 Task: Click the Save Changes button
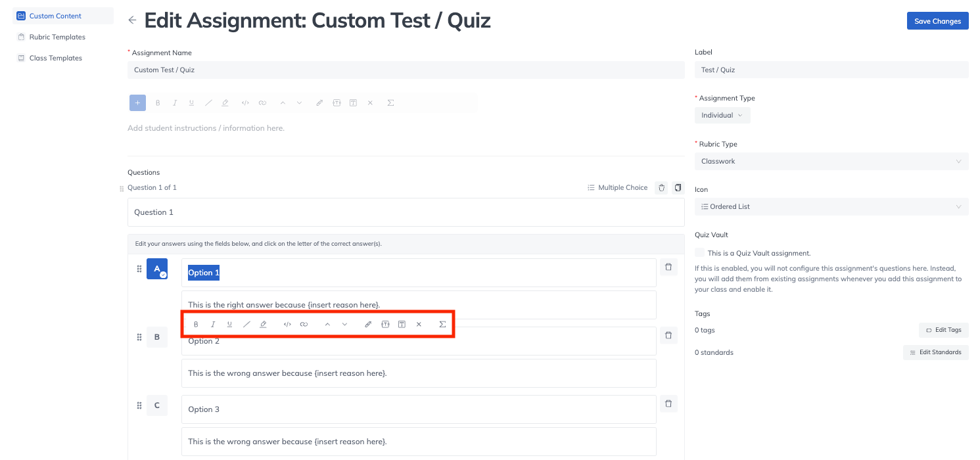[937, 22]
